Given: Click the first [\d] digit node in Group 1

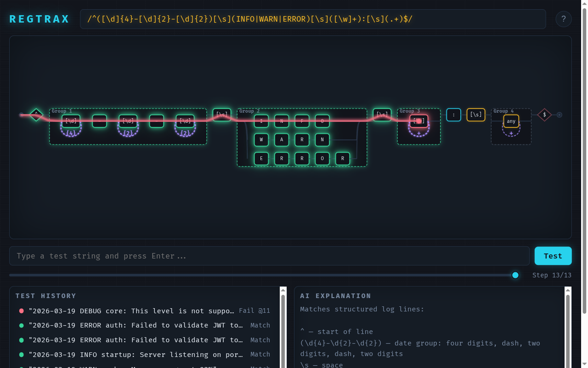Looking at the screenshot, I should (x=71, y=121).
